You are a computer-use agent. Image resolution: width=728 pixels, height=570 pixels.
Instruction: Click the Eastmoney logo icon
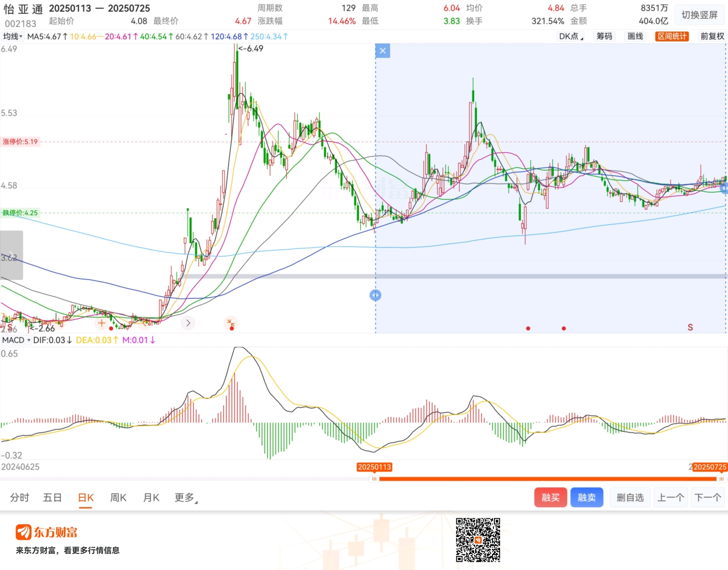point(24,532)
